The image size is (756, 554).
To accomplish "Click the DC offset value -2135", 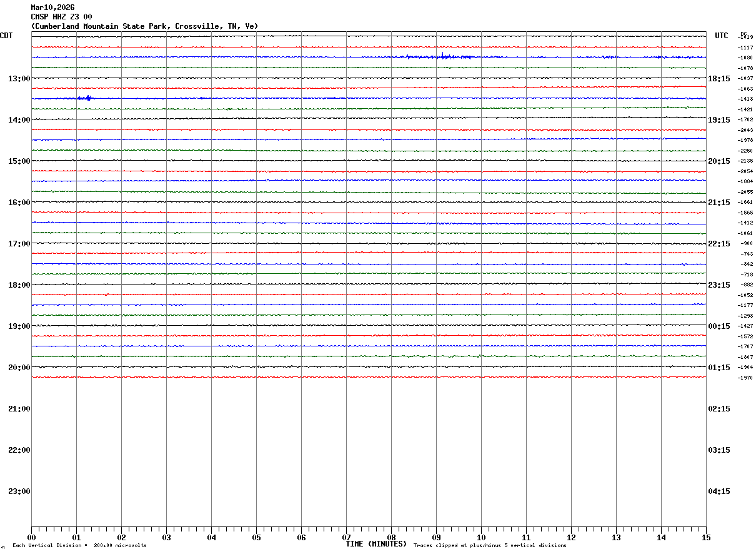I will tap(746, 161).
